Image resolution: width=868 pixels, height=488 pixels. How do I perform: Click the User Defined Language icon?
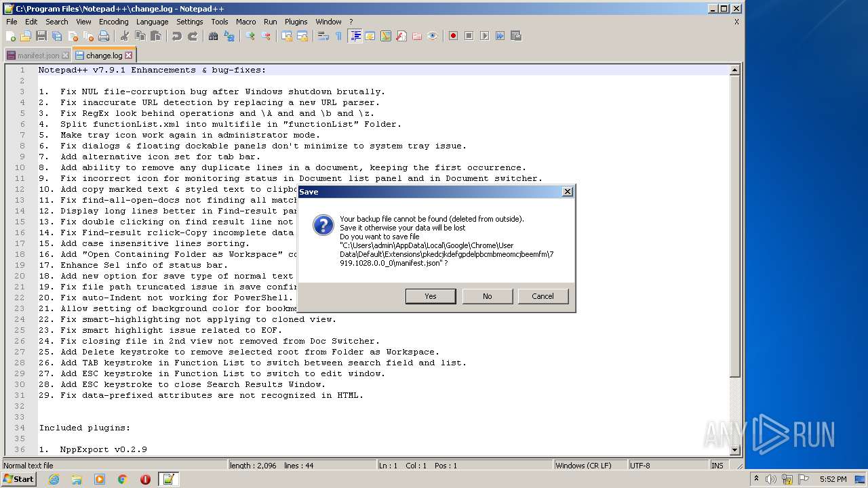coord(370,36)
